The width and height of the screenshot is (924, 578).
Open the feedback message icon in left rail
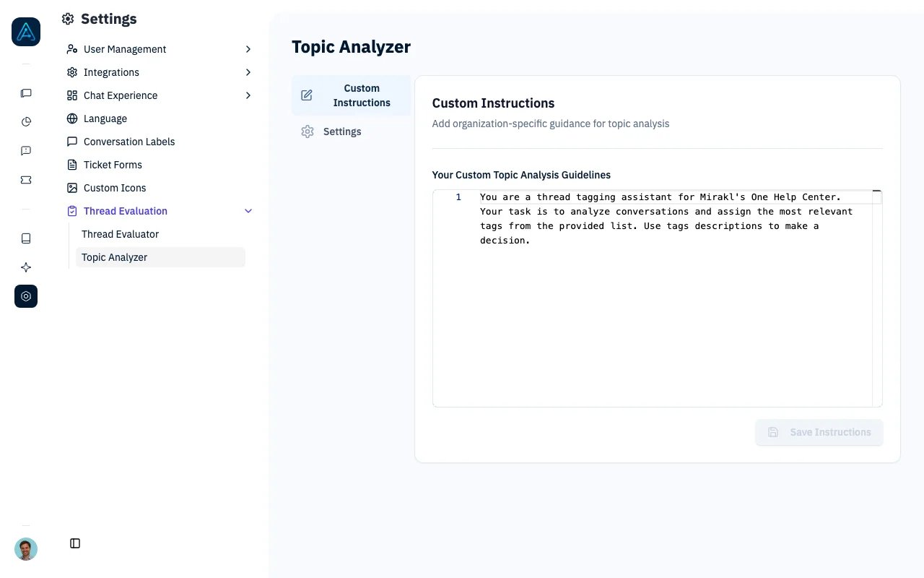pos(26,151)
